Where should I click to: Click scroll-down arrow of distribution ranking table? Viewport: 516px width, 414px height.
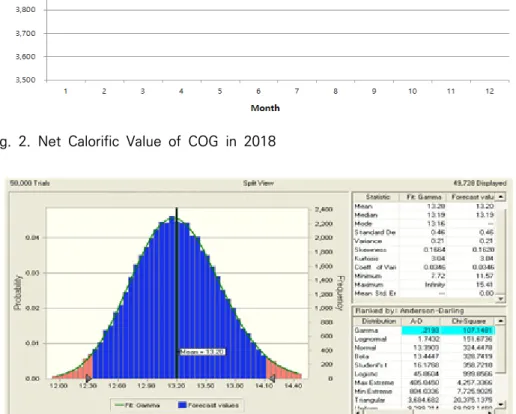501,404
